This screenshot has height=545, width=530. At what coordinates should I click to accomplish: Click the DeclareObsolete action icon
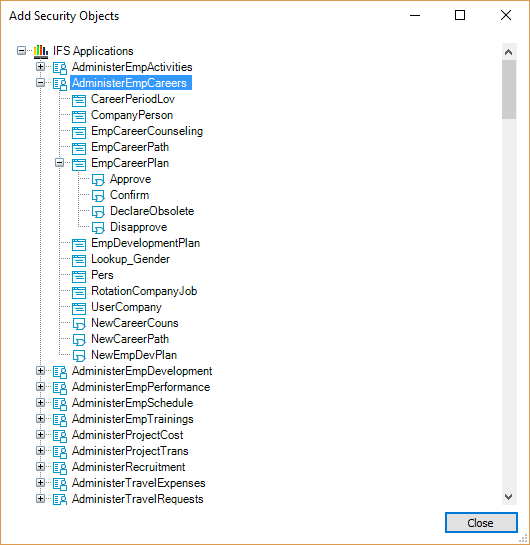click(x=98, y=212)
